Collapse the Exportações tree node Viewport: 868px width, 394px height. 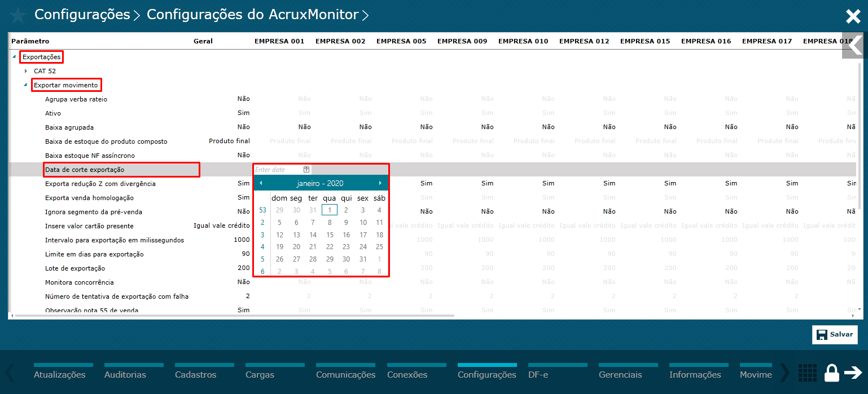point(15,56)
